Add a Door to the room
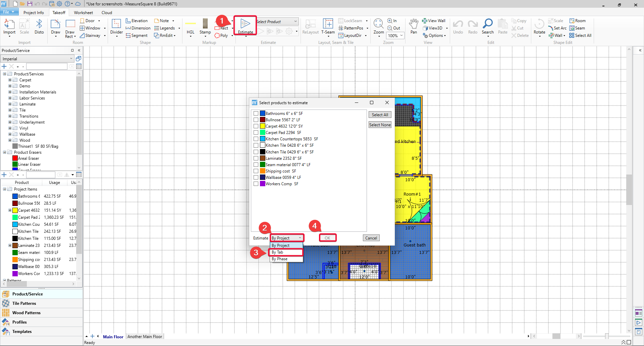The height and width of the screenshot is (346, 644). (87, 21)
